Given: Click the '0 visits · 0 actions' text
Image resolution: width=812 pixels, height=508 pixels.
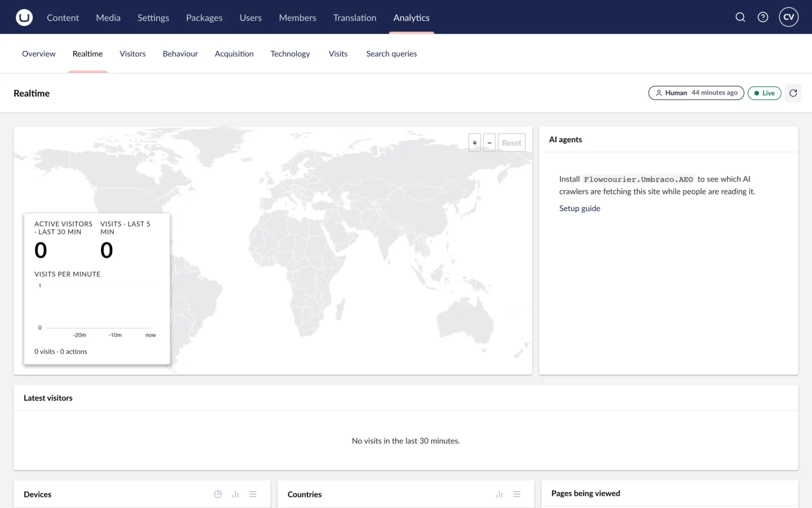Looking at the screenshot, I should point(61,352).
